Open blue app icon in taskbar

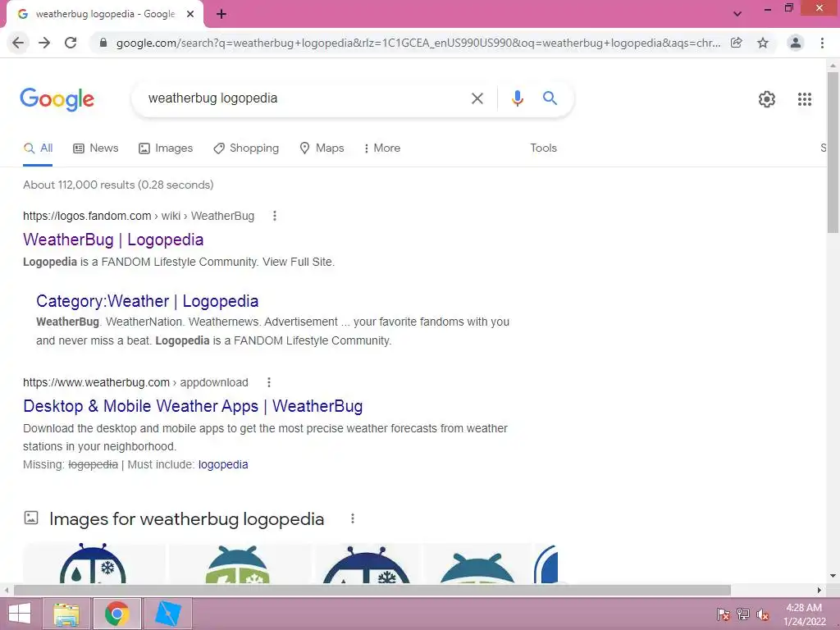click(x=167, y=614)
